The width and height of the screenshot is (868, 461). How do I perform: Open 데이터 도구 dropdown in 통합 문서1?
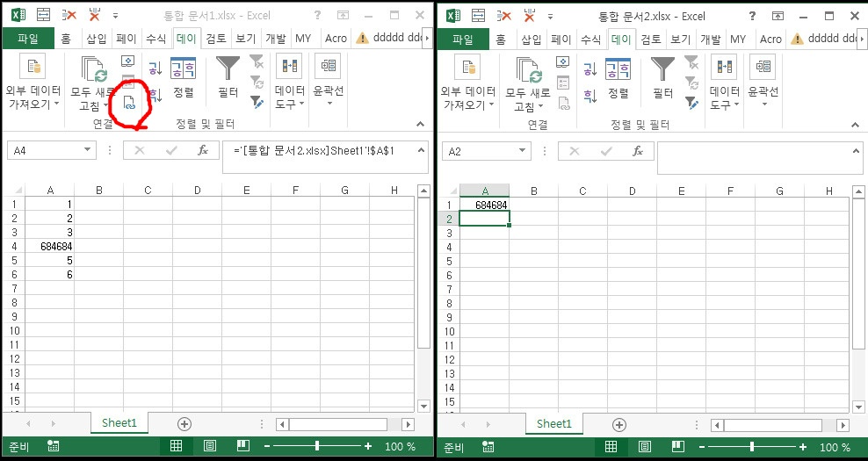tap(290, 82)
